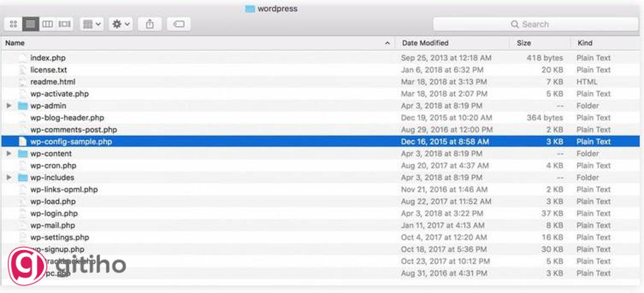Viewport: 644px width, 293px height.
Task: Switch to list view
Action: [31, 24]
